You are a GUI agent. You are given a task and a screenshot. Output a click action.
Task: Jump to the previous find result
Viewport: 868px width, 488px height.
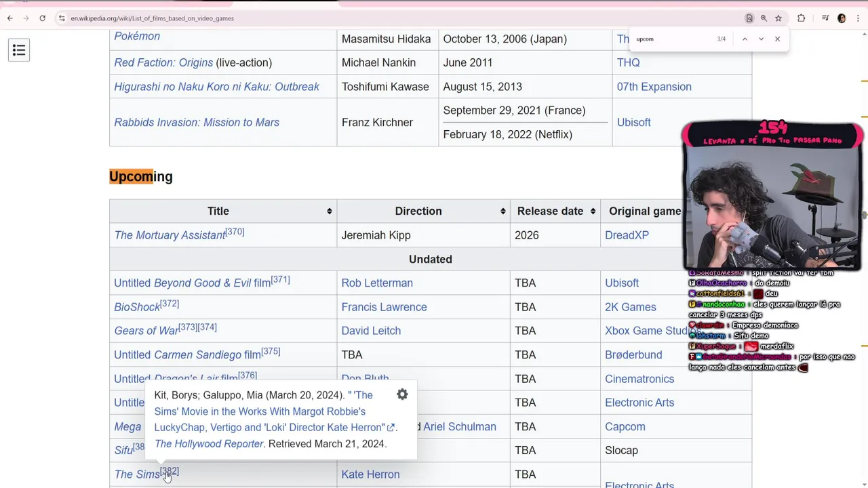[745, 39]
